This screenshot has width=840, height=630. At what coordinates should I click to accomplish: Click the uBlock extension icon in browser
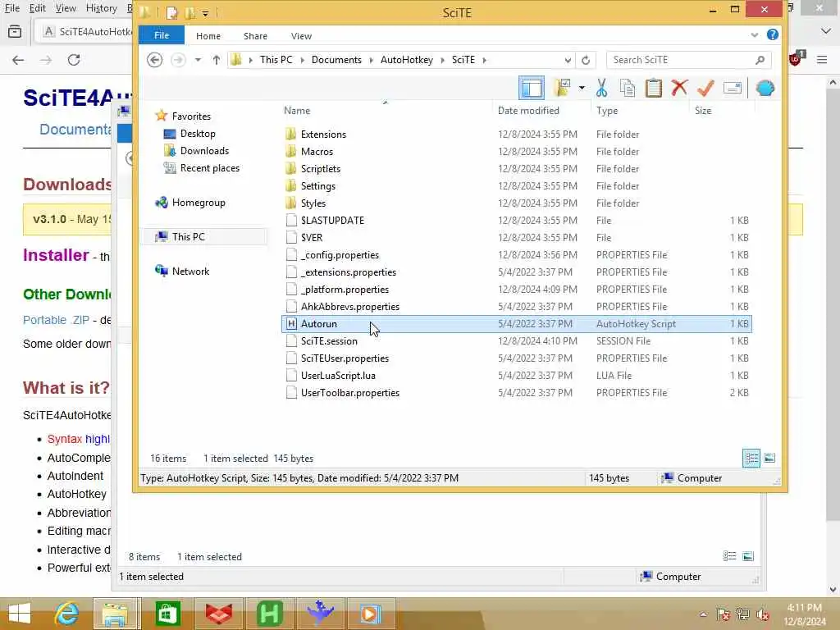click(x=796, y=59)
